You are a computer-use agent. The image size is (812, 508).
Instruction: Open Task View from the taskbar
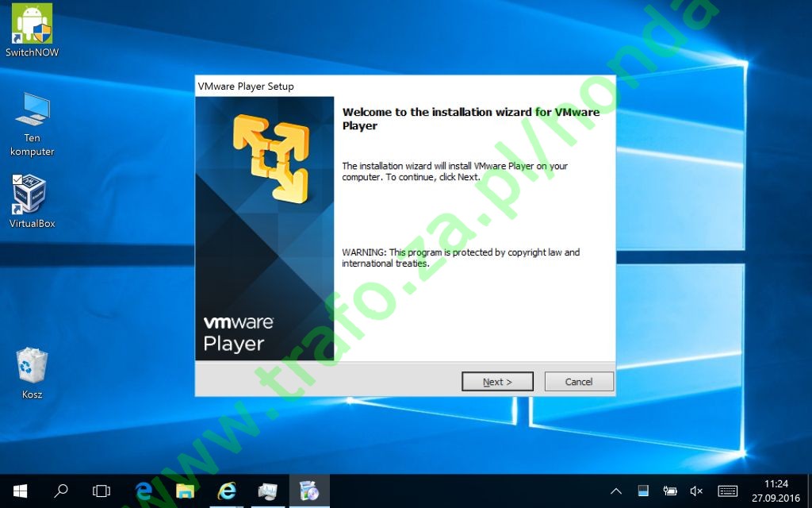[101, 491]
